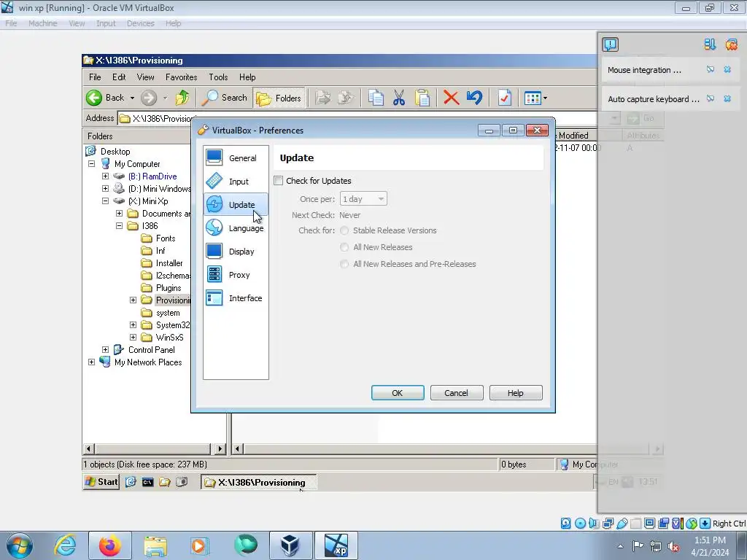This screenshot has width=747, height=560.
Task: Select the Display preferences category
Action: (x=236, y=251)
